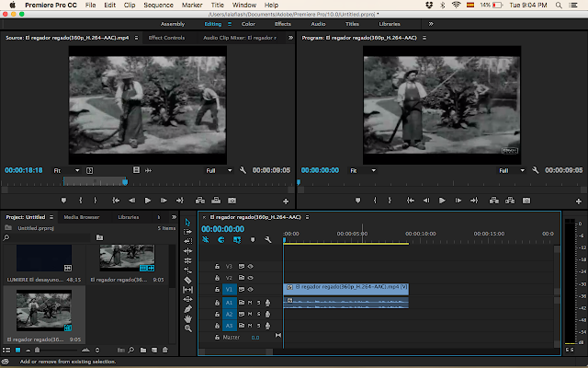Open Source monitor button editor plus
This screenshot has width=588, height=368.
(x=286, y=201)
